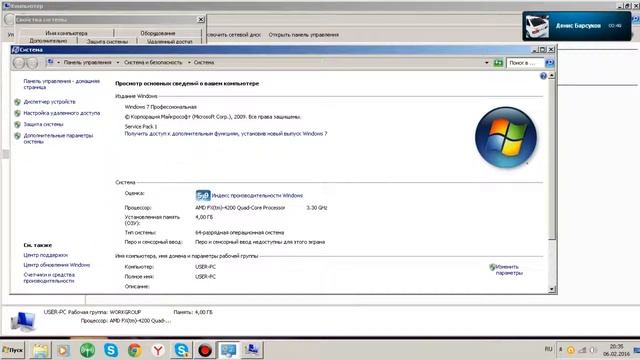Open the first Skype icon on taskbar
Screen dimensions: 640x360
(x=111, y=350)
